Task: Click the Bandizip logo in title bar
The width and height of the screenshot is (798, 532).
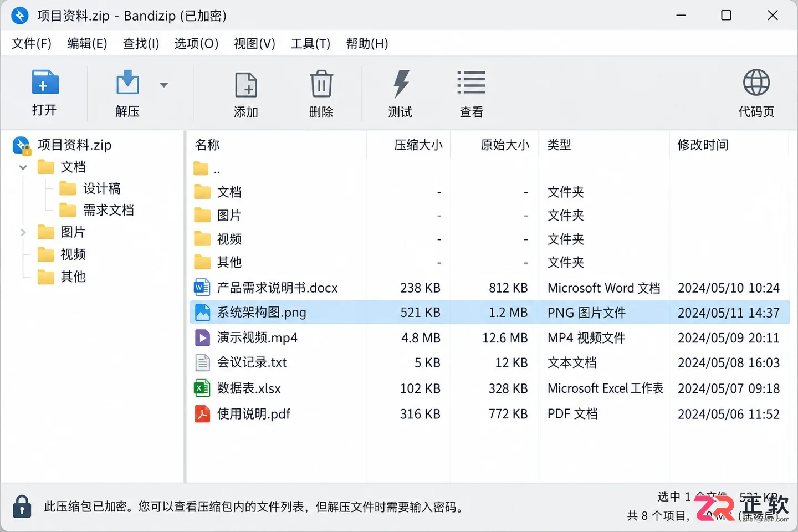Action: click(x=20, y=16)
